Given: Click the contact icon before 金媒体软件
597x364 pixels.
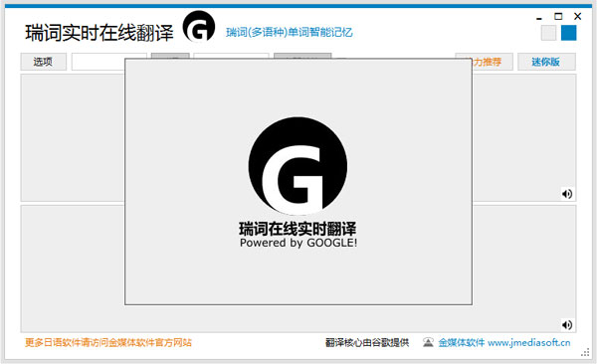Looking at the screenshot, I should pos(428,342).
